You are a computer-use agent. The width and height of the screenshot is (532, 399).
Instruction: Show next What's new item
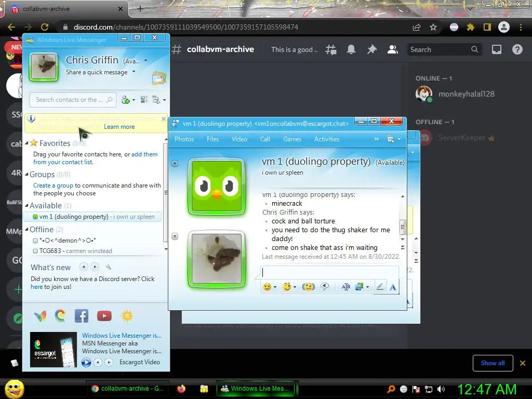click(95, 267)
